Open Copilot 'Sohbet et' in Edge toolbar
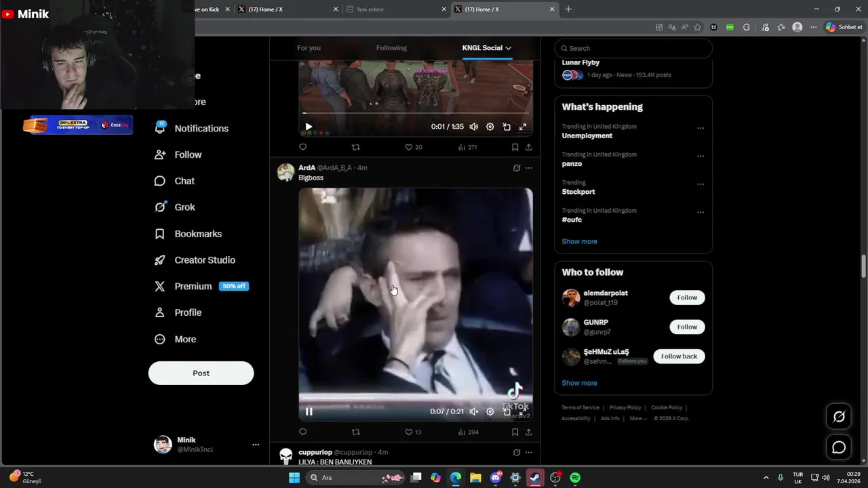This screenshot has width=868, height=488. point(844,27)
